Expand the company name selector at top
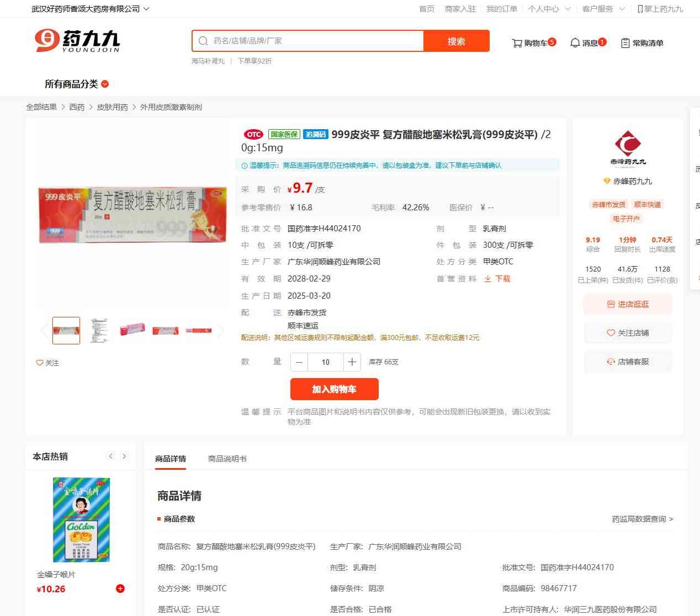Viewport: 700px width, 616px height. (x=90, y=9)
